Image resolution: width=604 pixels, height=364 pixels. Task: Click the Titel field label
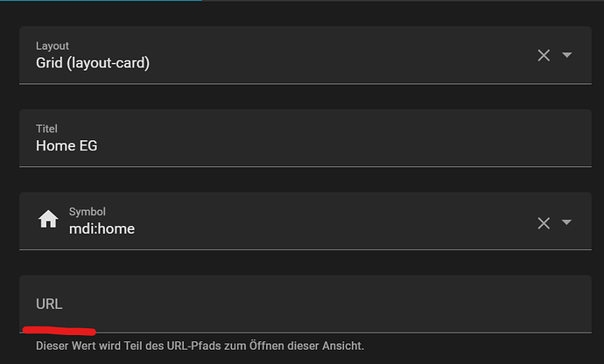coord(46,129)
